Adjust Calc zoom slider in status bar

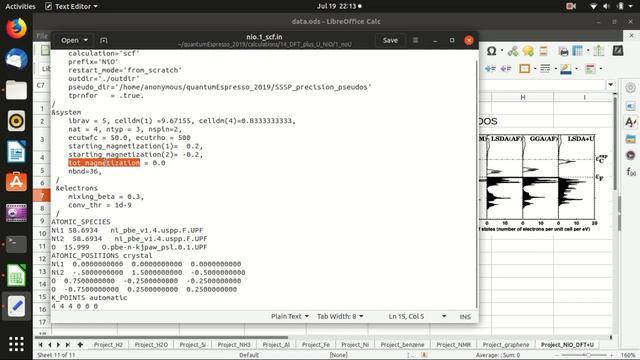coord(588,355)
